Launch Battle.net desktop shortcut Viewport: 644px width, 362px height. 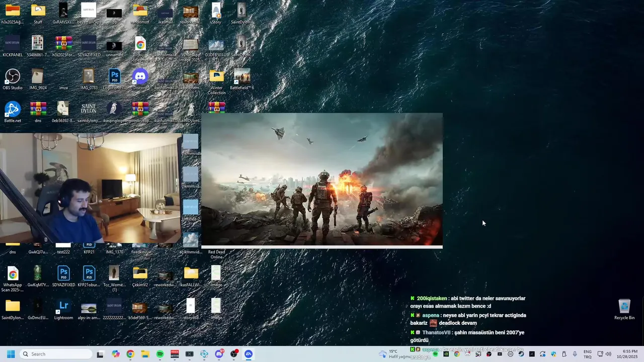coord(13,112)
